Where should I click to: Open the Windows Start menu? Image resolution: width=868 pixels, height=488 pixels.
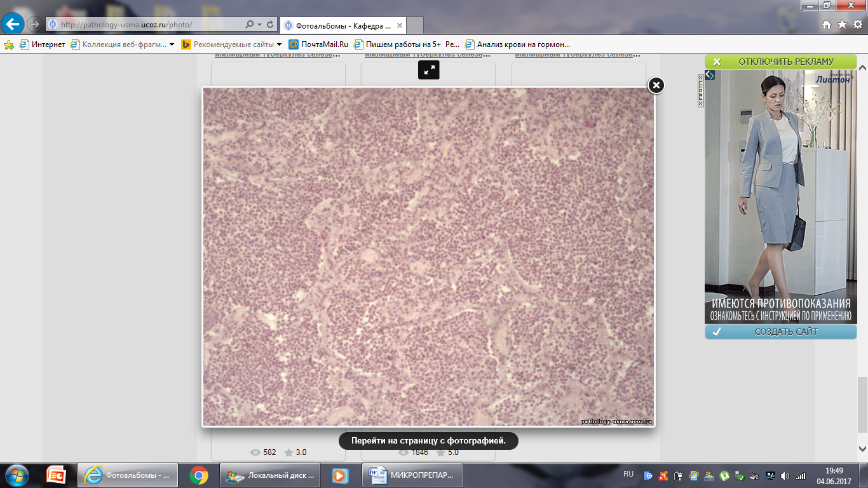click(x=17, y=475)
